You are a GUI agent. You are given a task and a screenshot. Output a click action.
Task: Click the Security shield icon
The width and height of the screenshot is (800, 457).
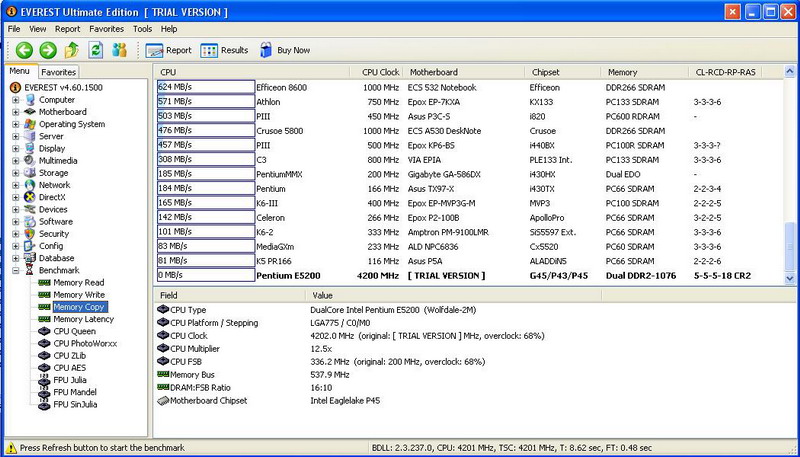30,234
